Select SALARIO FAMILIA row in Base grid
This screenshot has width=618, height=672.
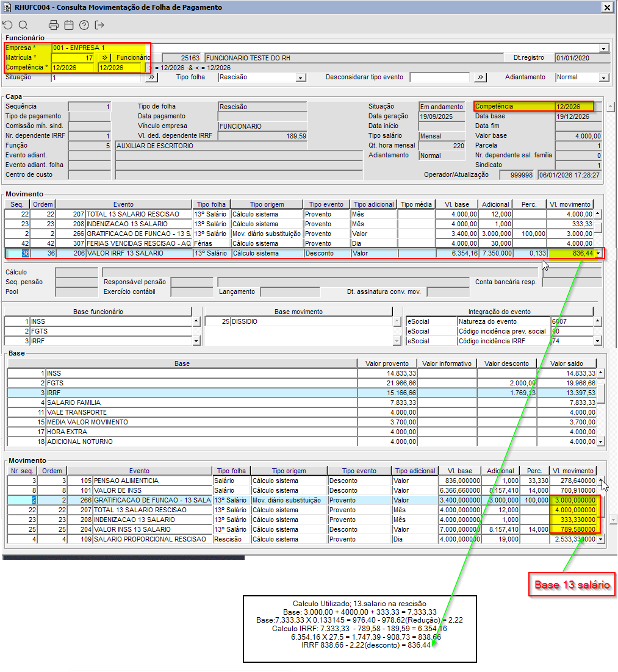302,402
